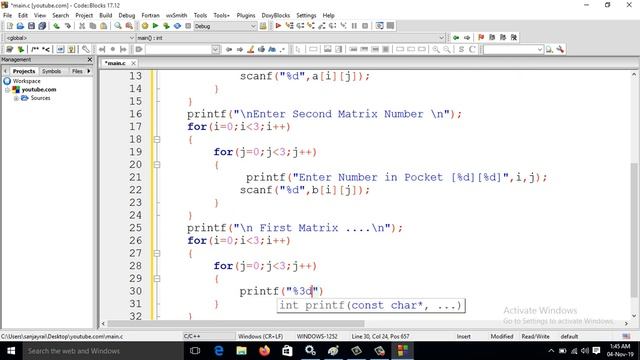Stop the debugger with the square icon
Viewport: 640px width, 360px height.
(x=365, y=26)
